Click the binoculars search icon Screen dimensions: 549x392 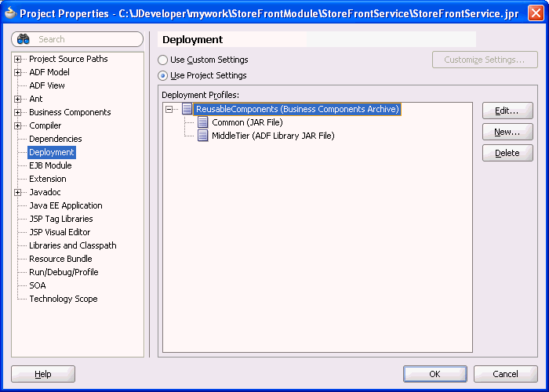coord(23,39)
